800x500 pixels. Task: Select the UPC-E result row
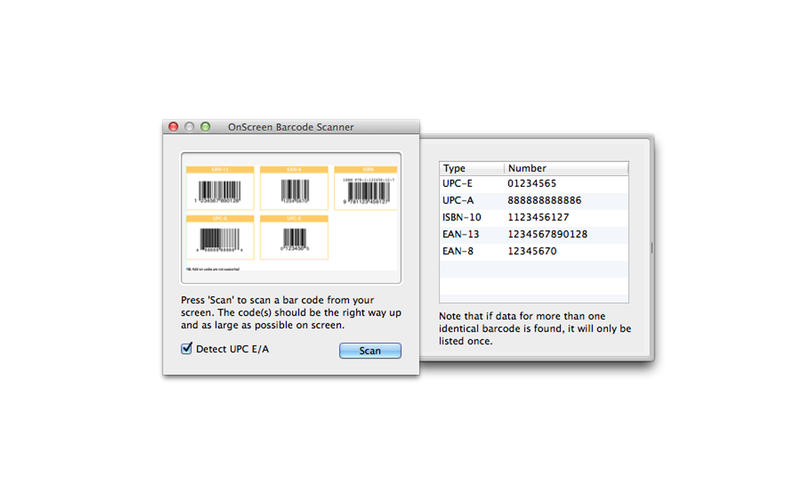coord(534,184)
